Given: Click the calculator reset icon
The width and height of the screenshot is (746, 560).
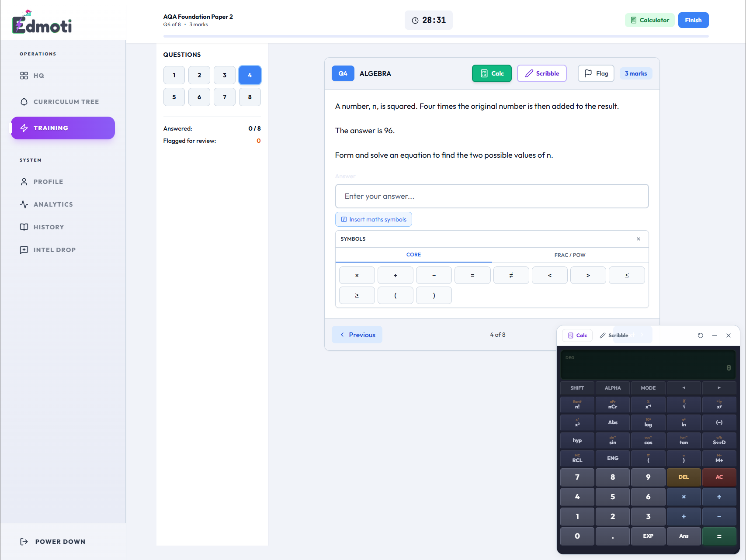Looking at the screenshot, I should point(700,335).
